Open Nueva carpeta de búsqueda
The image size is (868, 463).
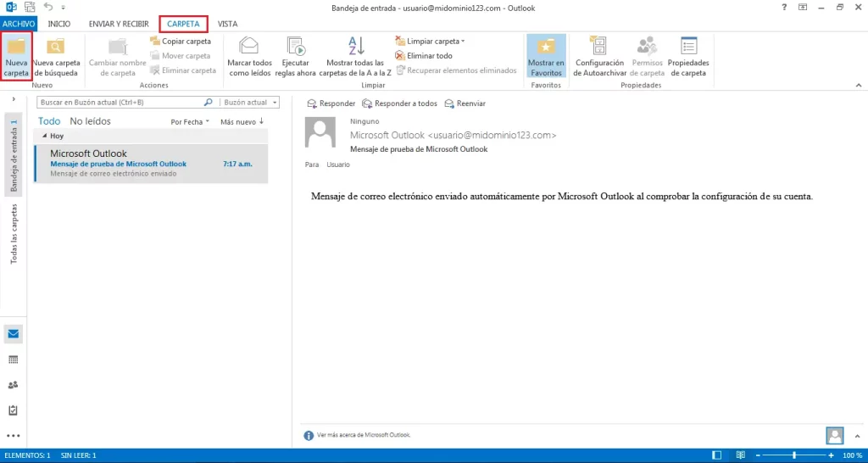pyautogui.click(x=56, y=58)
